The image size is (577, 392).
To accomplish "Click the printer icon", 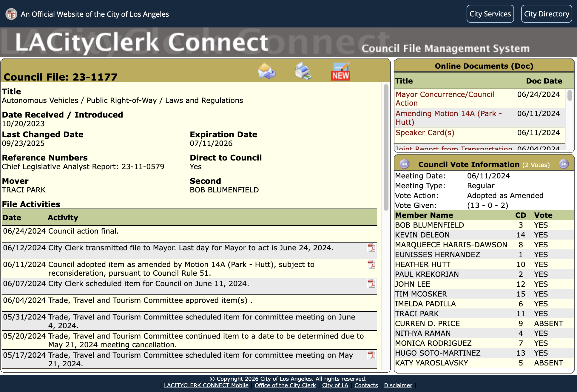I will (x=303, y=71).
